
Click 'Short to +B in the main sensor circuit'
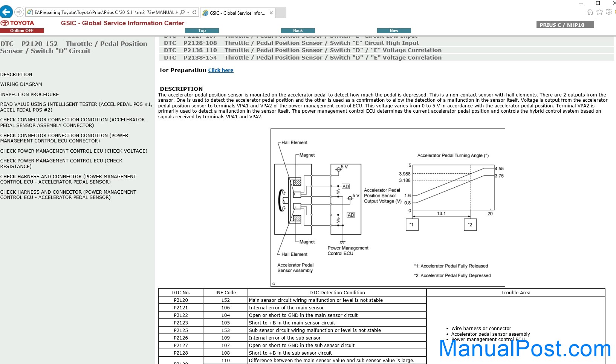337,323
